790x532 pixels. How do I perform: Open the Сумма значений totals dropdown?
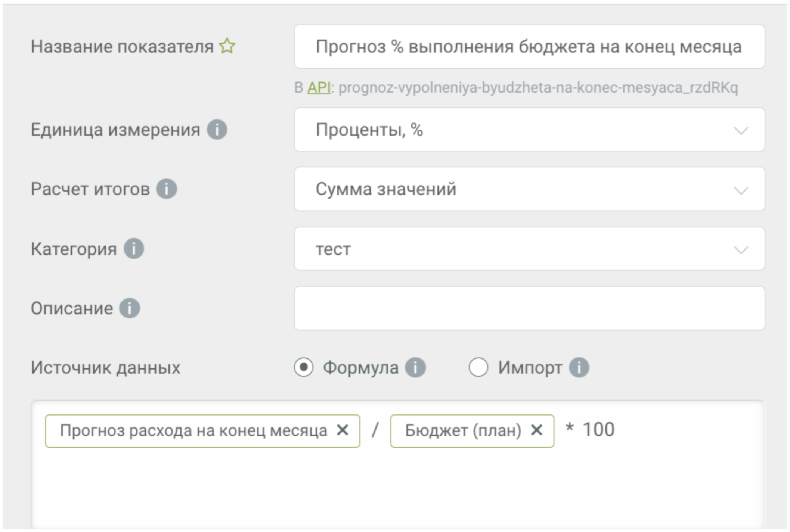pyautogui.click(x=529, y=189)
